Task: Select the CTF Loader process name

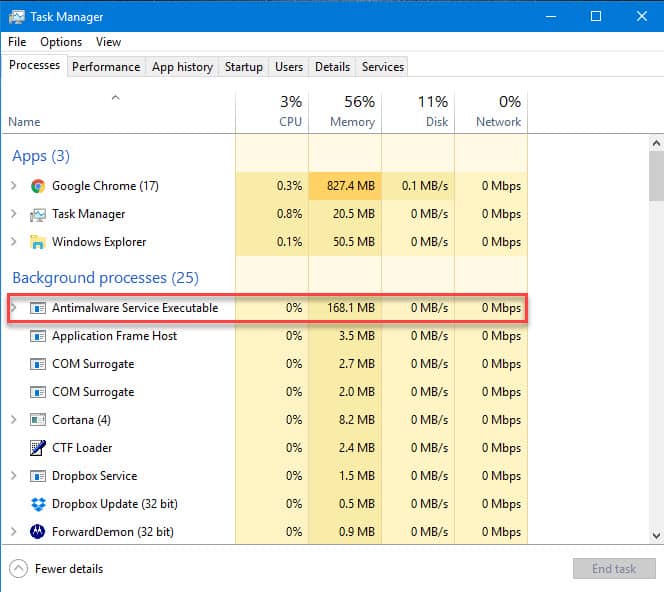Action: point(82,448)
